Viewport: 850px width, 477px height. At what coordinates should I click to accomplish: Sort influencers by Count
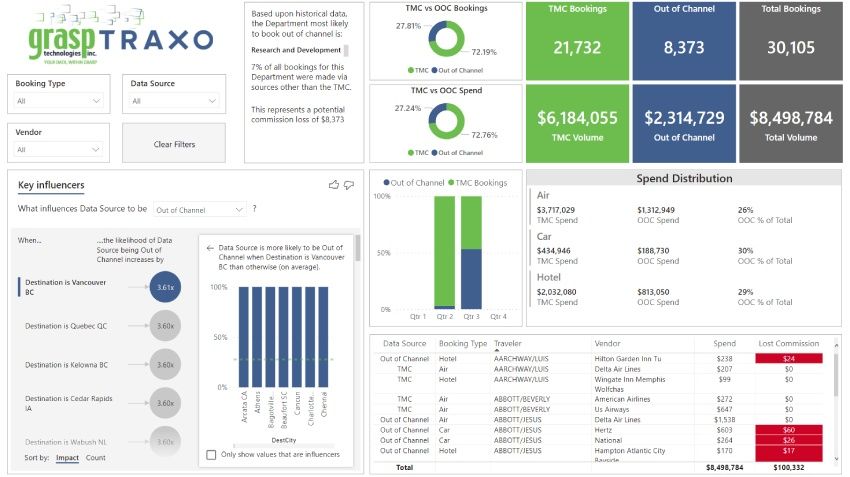click(x=95, y=457)
